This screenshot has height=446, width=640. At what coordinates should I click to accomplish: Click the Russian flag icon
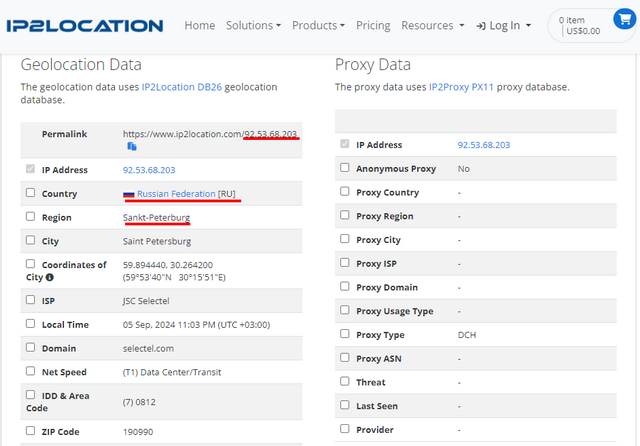[129, 194]
